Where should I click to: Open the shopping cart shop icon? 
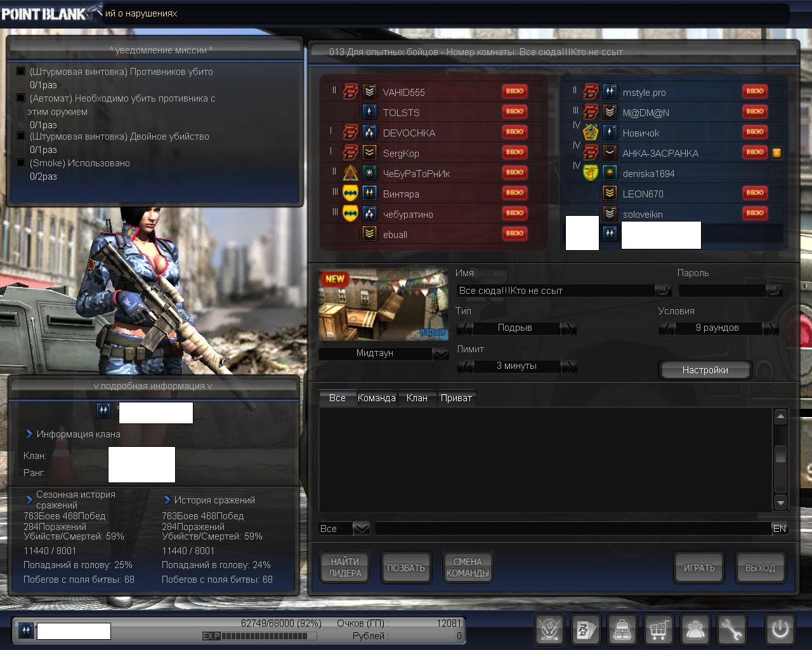click(658, 630)
